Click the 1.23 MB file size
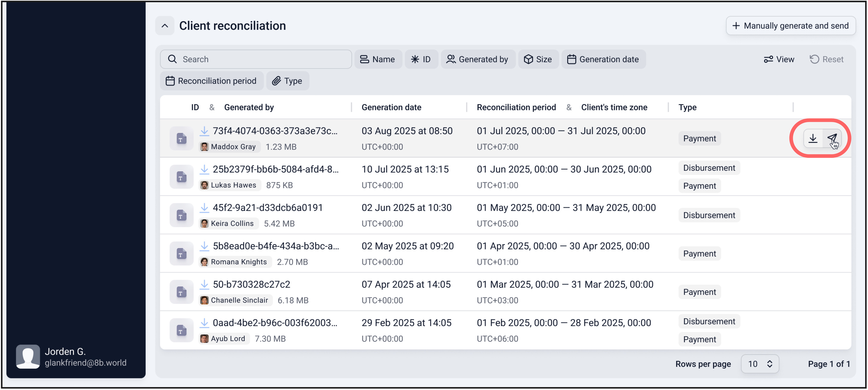868x390 pixels. tap(281, 147)
